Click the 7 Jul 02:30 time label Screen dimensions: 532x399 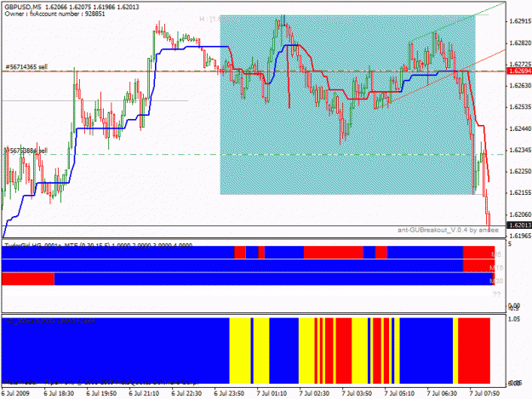coord(314,394)
